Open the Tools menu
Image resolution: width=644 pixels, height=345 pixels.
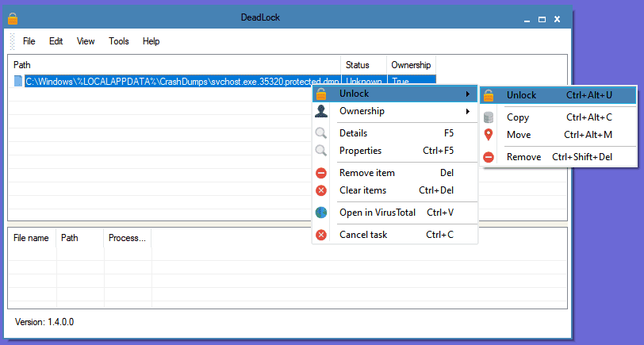coord(119,41)
